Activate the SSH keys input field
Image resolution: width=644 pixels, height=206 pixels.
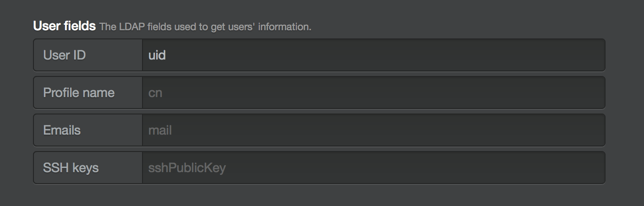coord(373,168)
